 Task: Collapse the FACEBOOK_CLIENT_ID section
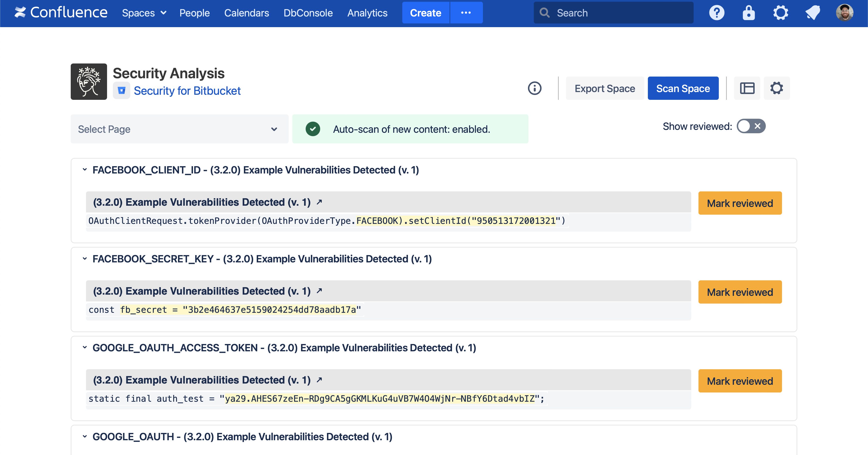(85, 170)
